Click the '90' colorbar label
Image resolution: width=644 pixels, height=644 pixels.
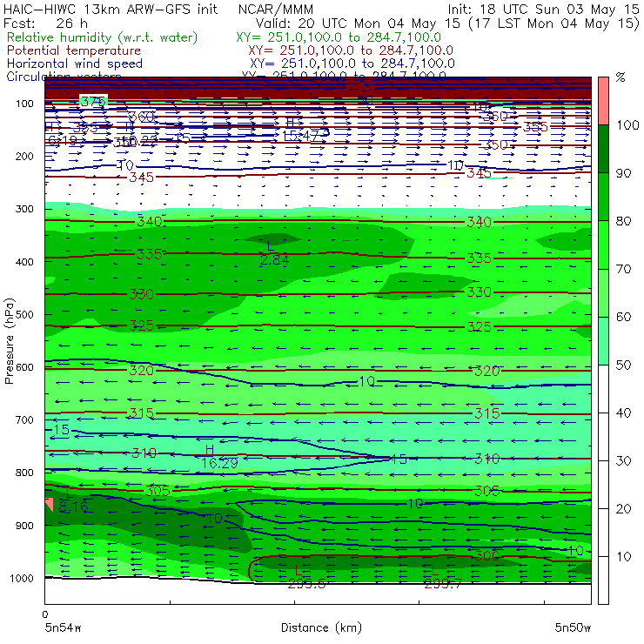tap(623, 173)
